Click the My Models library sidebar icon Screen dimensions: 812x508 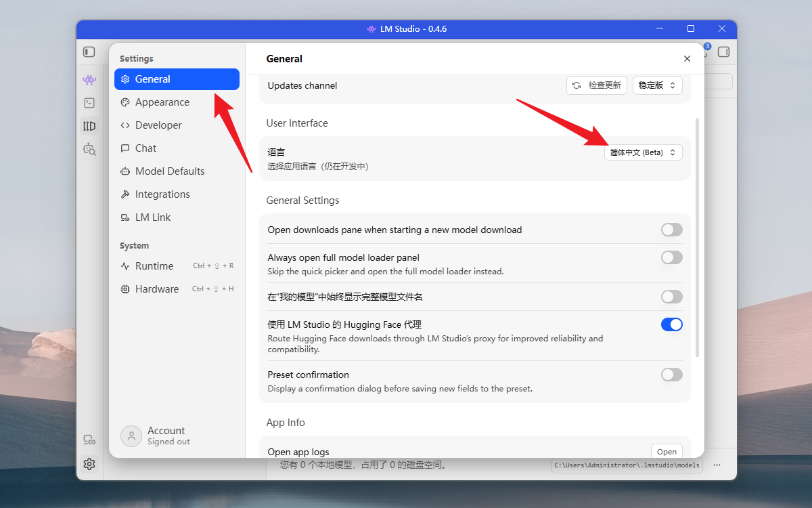click(89, 126)
